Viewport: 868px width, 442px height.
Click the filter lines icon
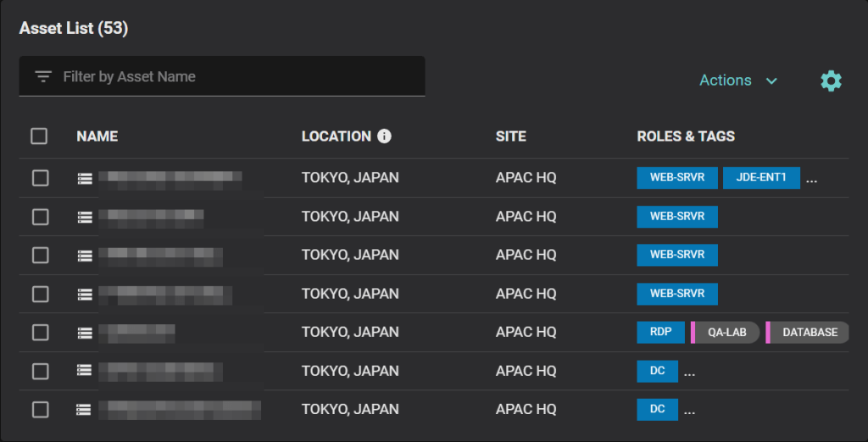pos(43,77)
